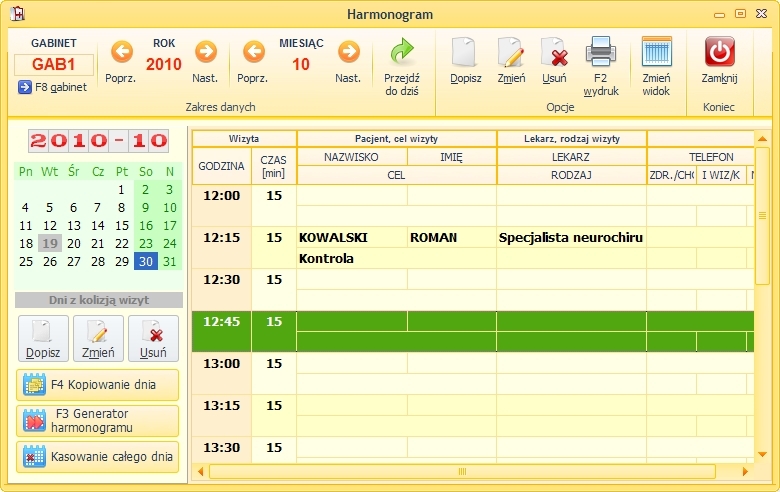This screenshot has height=492, width=780.
Task: Advance to next year arrow
Action: coord(205,52)
